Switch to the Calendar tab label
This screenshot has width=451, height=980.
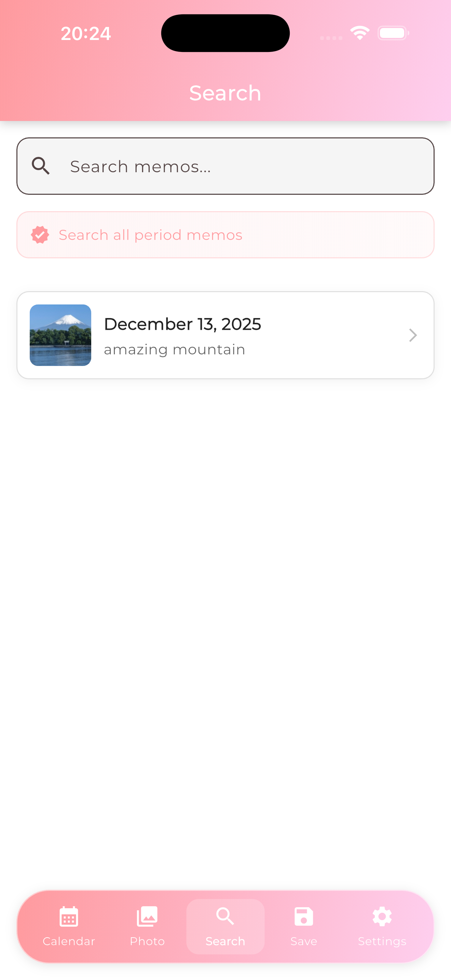click(69, 941)
